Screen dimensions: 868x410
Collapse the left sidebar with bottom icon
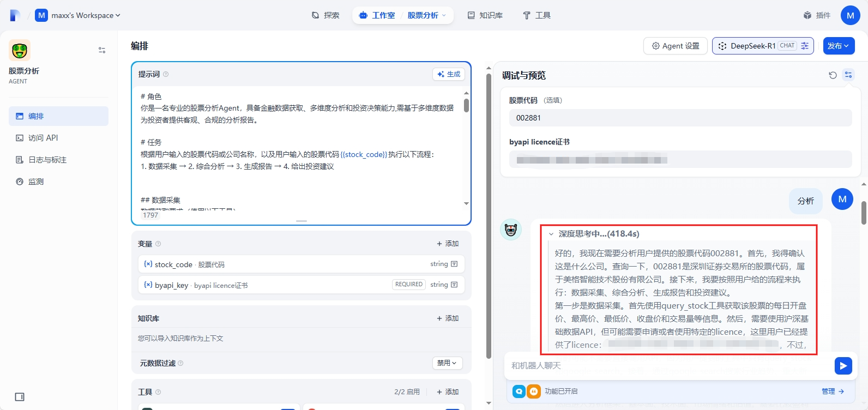point(20,397)
